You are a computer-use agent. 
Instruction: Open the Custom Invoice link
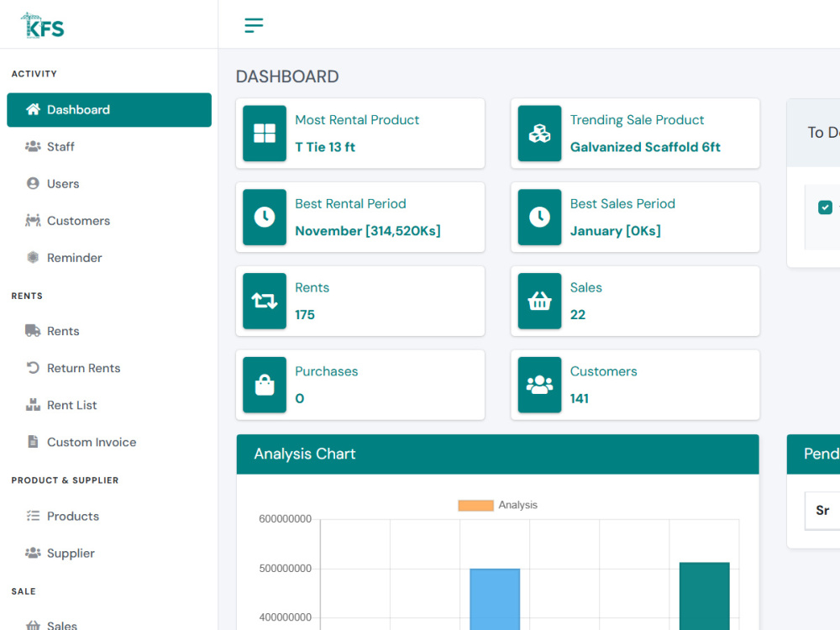[109, 442]
